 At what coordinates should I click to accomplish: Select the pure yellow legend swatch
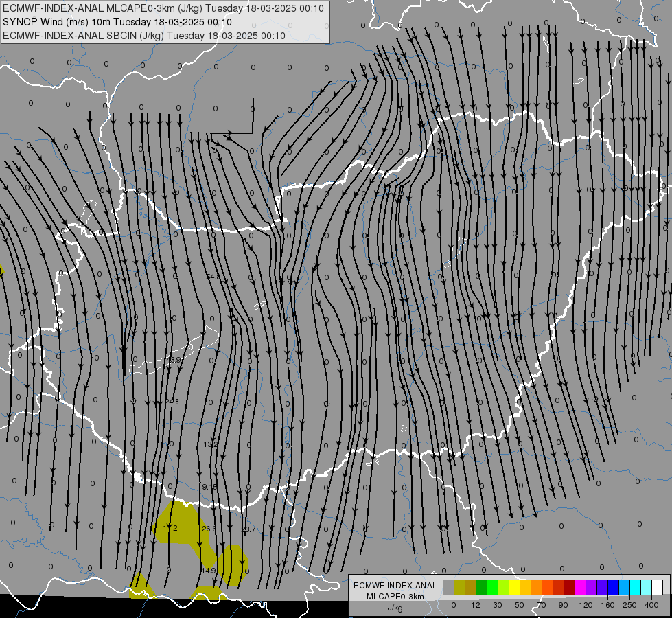[x=515, y=587]
